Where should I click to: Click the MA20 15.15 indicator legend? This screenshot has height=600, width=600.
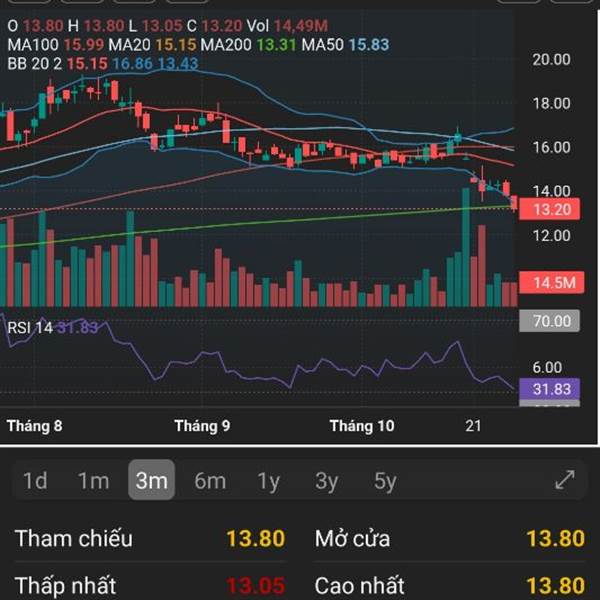pos(152,45)
